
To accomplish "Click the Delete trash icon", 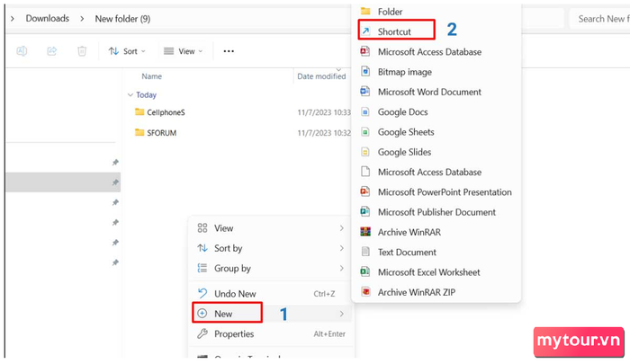I will click(82, 51).
